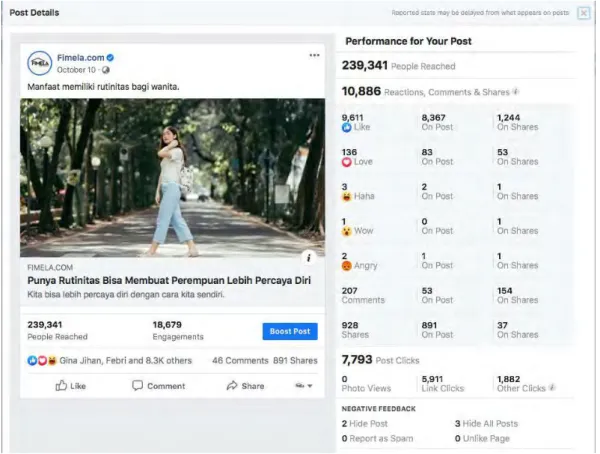Click the NEGATIVE FEEDBACK section heading

pyautogui.click(x=378, y=409)
